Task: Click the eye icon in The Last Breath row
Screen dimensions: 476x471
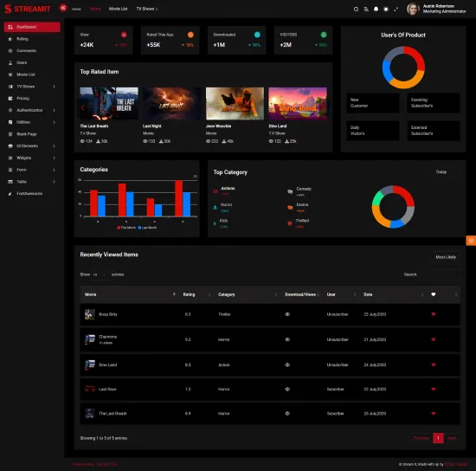Action: click(x=287, y=413)
